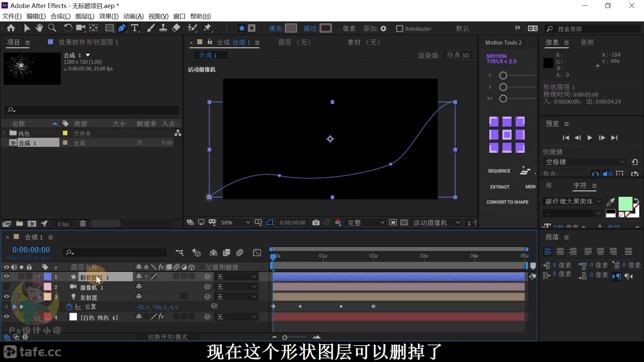Select the Unified Camera tool
644x362 pixels.
tap(80, 28)
